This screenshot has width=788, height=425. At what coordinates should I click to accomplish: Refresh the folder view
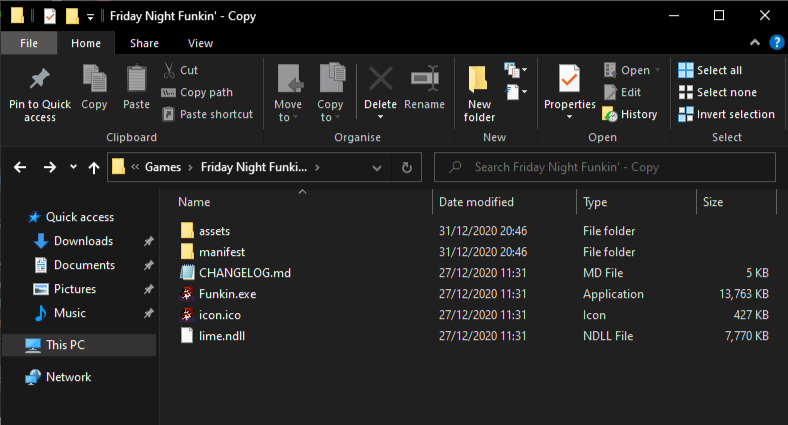tap(407, 167)
